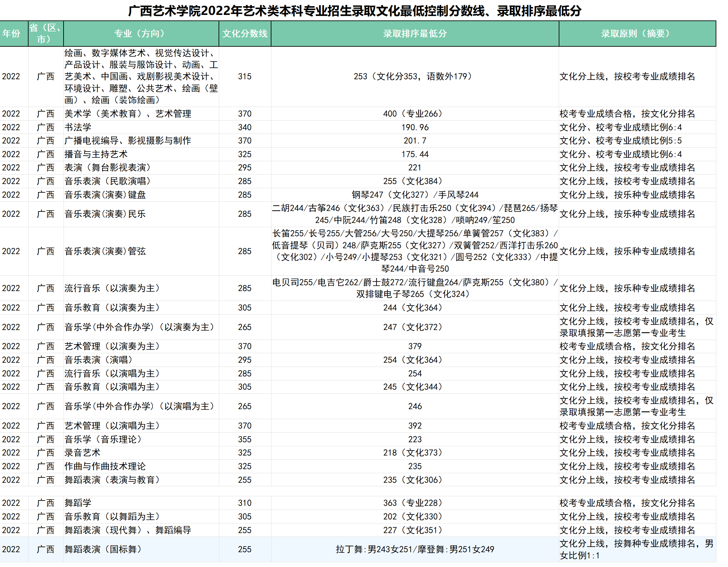Viewport: 728px width, 567px height.
Task: Click the 省（区、市） column header
Action: [x=46, y=33]
